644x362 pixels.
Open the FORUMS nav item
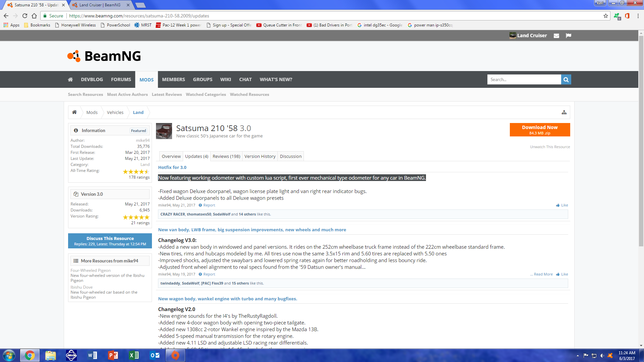(121, 79)
